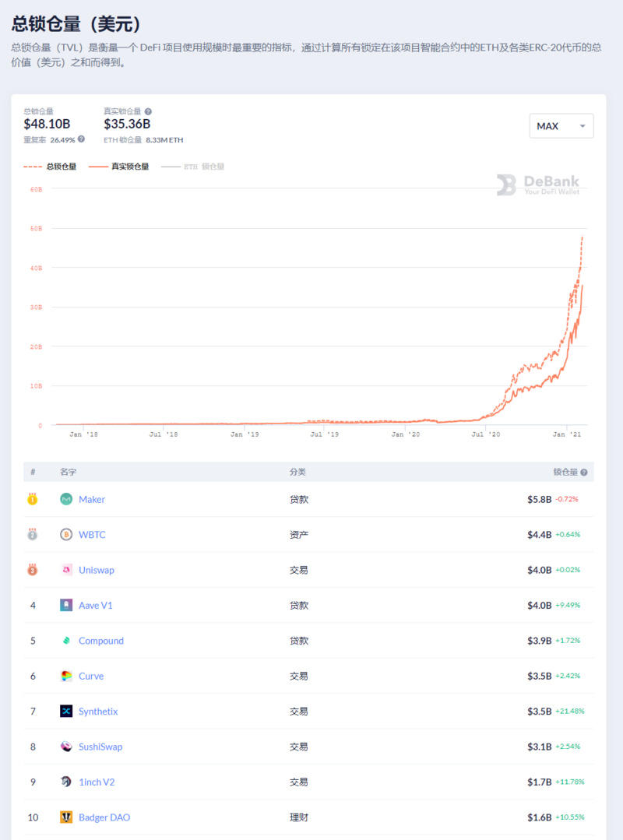
Task: Open the MAX time range dropdown
Action: click(561, 126)
